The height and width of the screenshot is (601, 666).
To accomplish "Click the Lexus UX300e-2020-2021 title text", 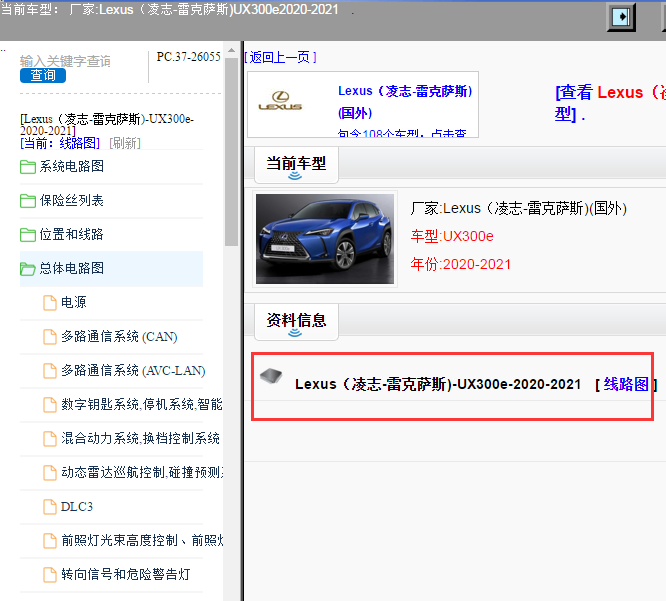I will tap(438, 384).
